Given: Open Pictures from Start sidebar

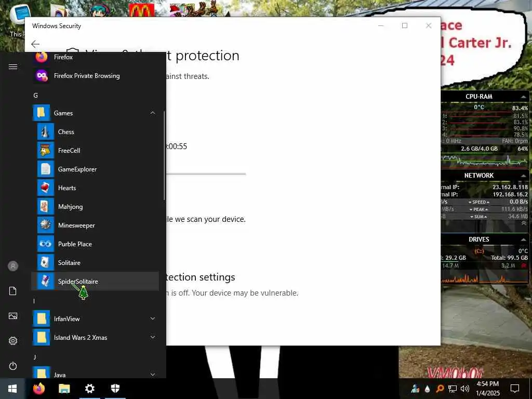Looking at the screenshot, I should [x=13, y=316].
